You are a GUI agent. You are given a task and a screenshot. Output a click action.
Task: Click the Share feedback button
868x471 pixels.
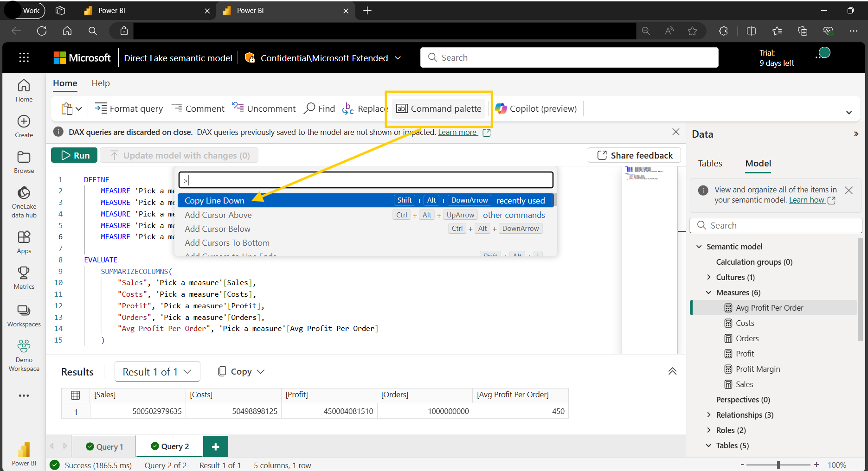(x=634, y=155)
